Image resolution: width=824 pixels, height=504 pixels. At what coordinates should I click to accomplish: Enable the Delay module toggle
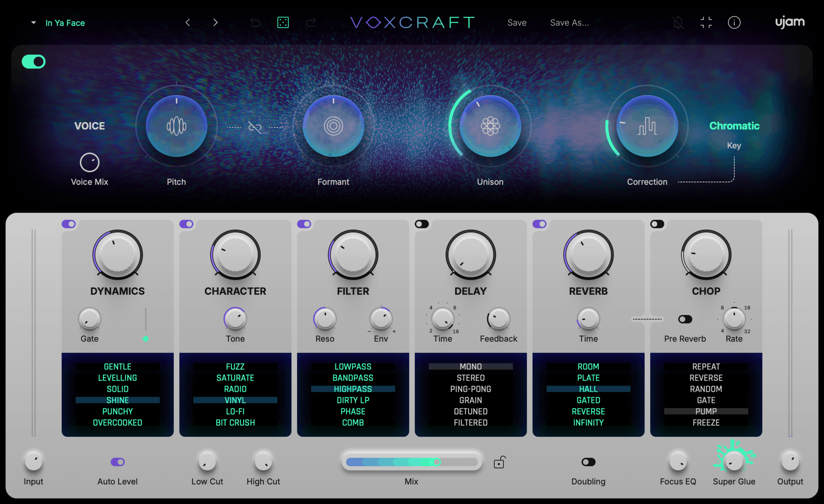[x=422, y=224]
